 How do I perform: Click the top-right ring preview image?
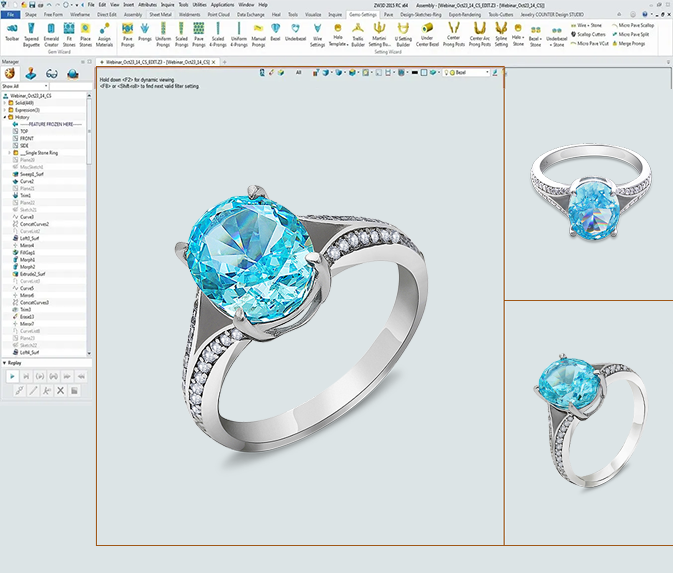588,187
